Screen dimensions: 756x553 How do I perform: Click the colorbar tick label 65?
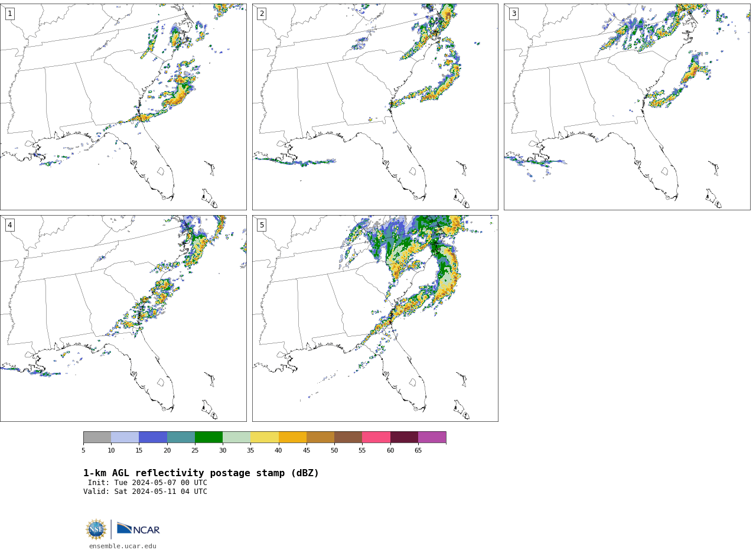point(418,450)
